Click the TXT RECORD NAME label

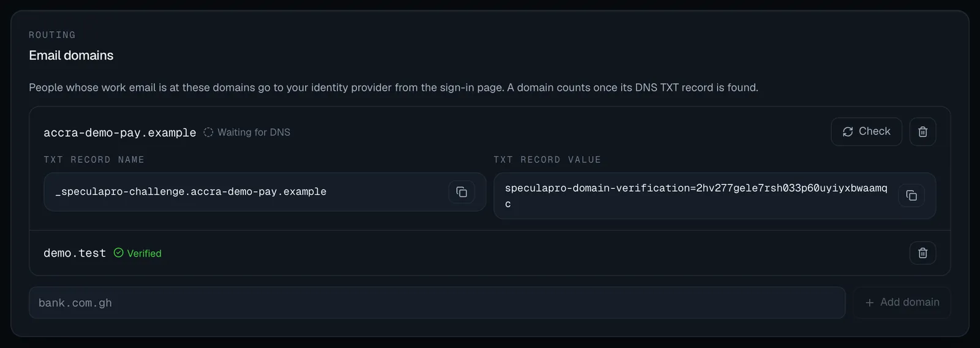click(x=94, y=159)
